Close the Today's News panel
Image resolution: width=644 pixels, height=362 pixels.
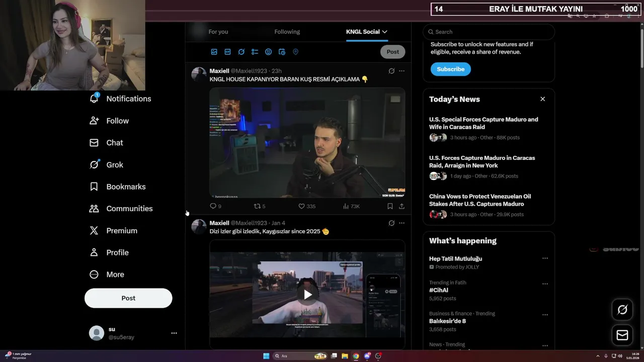tap(542, 99)
